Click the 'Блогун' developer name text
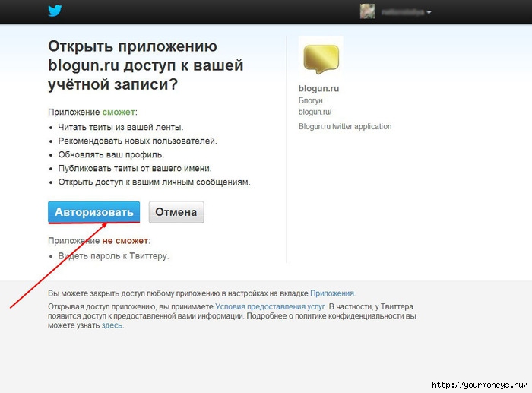 click(310, 100)
